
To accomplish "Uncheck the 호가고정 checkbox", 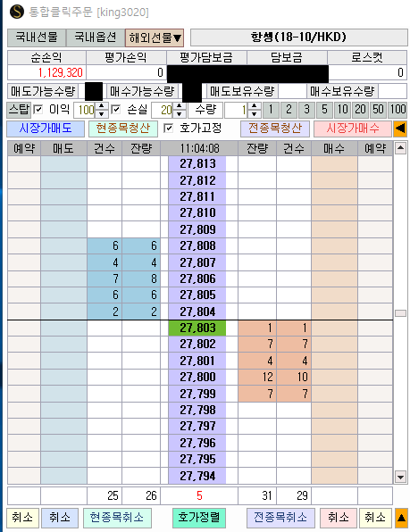I will 168,129.
